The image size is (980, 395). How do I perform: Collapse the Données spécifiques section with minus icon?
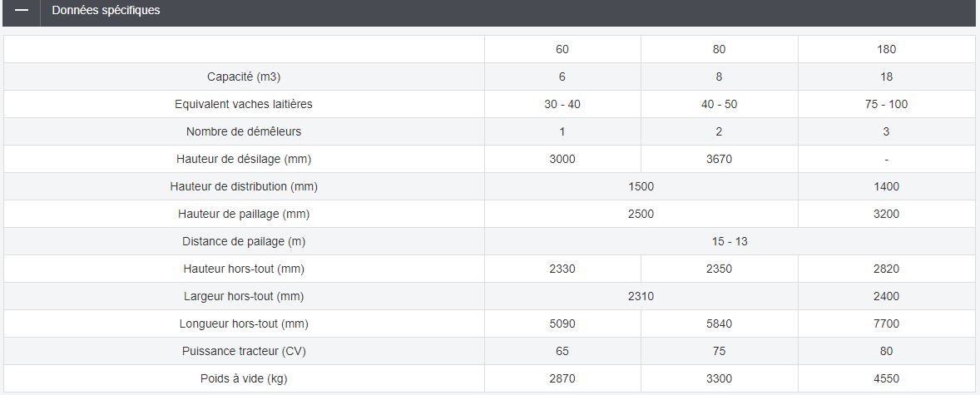(22, 11)
